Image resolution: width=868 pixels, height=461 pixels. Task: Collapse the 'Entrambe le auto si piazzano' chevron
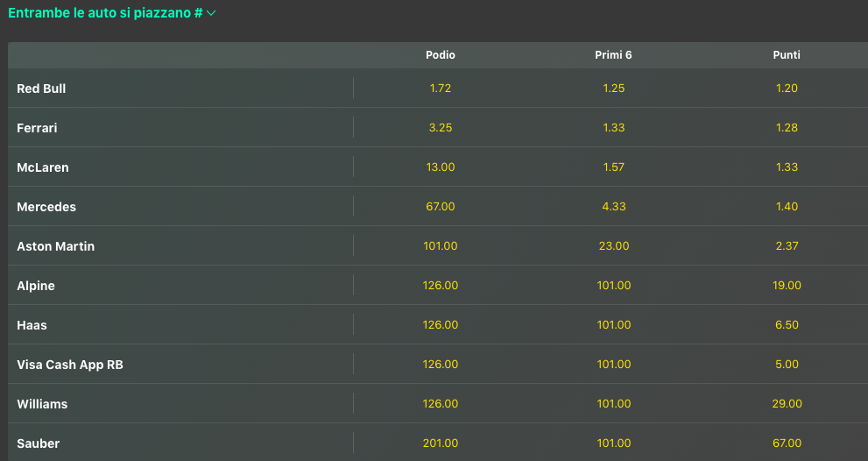210,13
